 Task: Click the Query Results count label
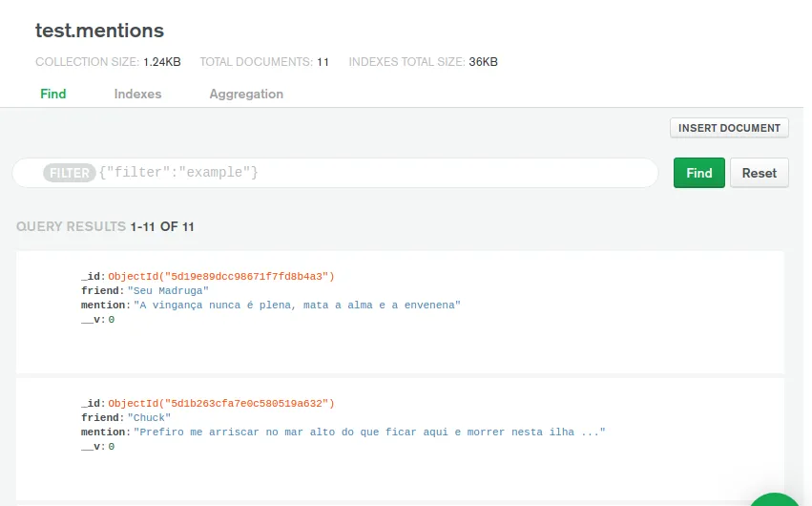point(106,227)
